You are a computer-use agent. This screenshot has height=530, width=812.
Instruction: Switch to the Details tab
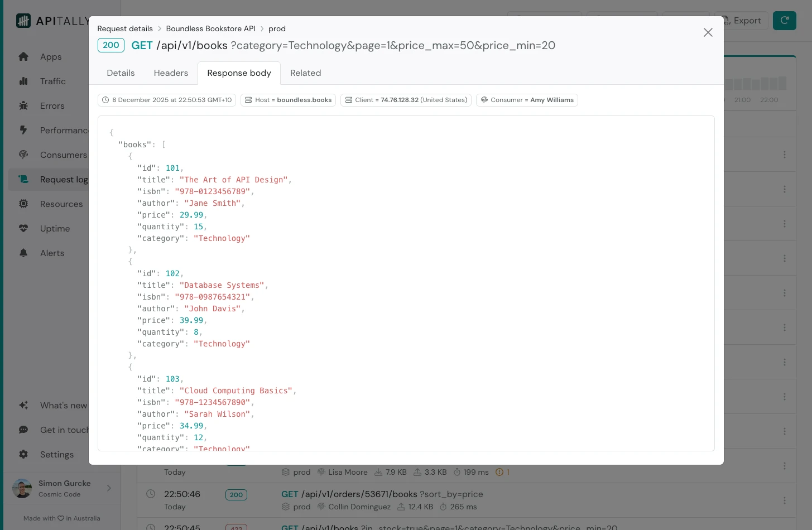(x=121, y=73)
